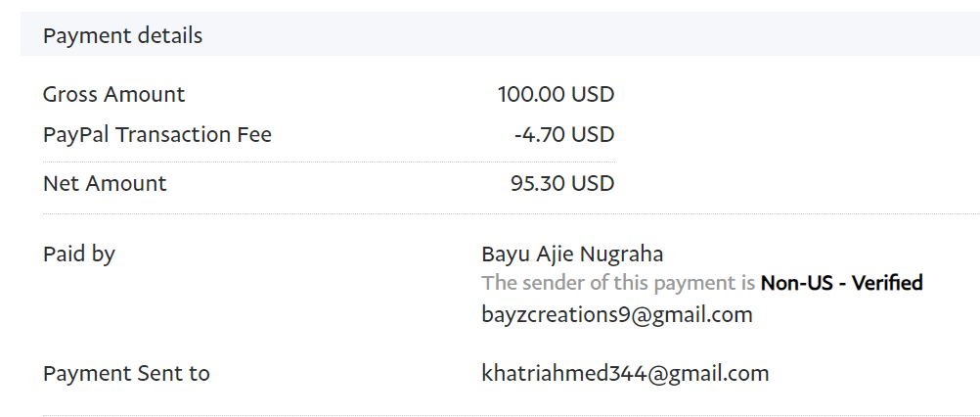This screenshot has width=980, height=417.
Task: Click the Payment Sent to label
Action: click(126, 373)
